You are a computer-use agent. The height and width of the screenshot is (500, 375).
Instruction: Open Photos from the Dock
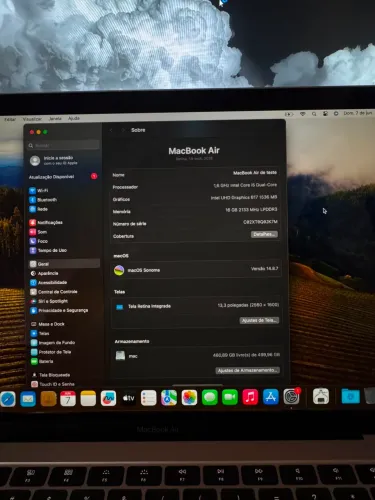[189, 398]
